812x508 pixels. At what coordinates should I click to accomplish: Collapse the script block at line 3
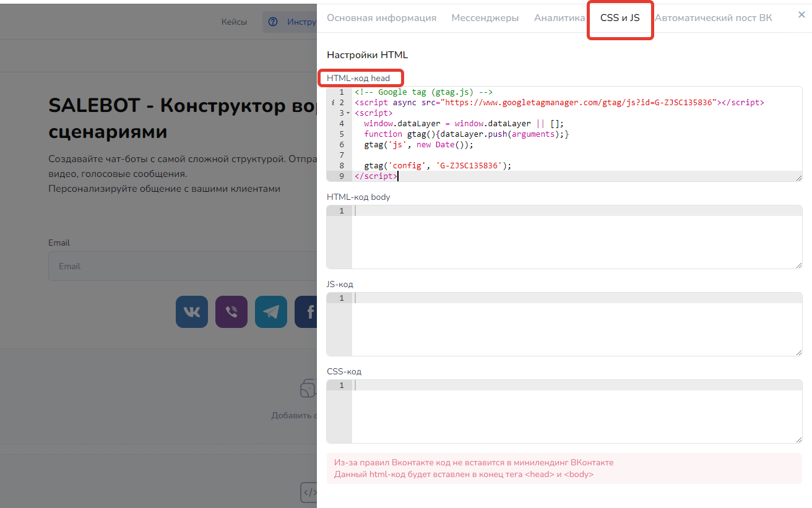click(x=348, y=113)
